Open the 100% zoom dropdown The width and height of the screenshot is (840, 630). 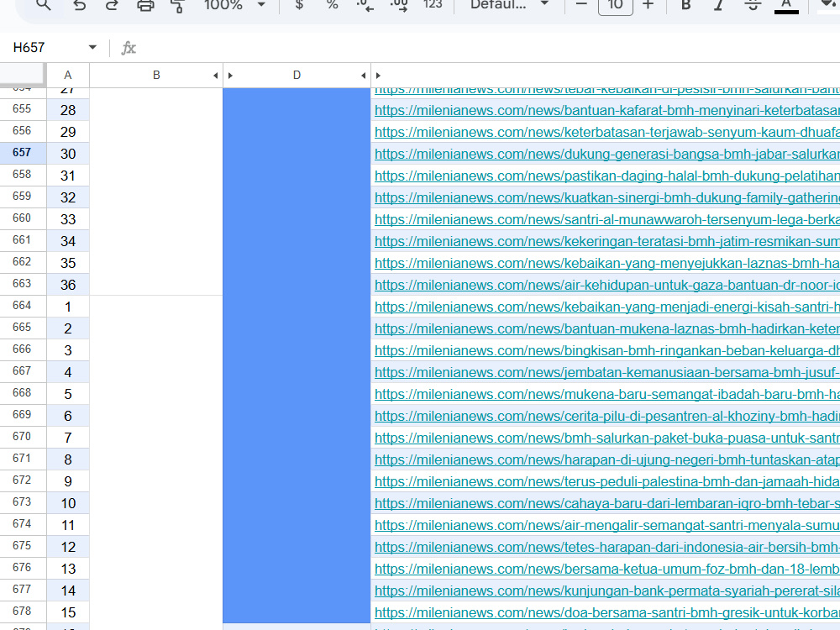click(x=234, y=5)
